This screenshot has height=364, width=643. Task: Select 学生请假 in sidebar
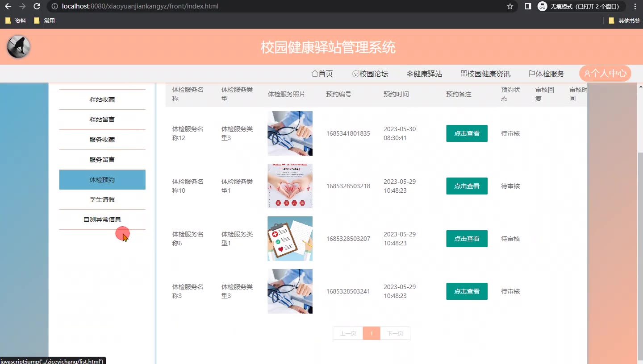tap(102, 199)
